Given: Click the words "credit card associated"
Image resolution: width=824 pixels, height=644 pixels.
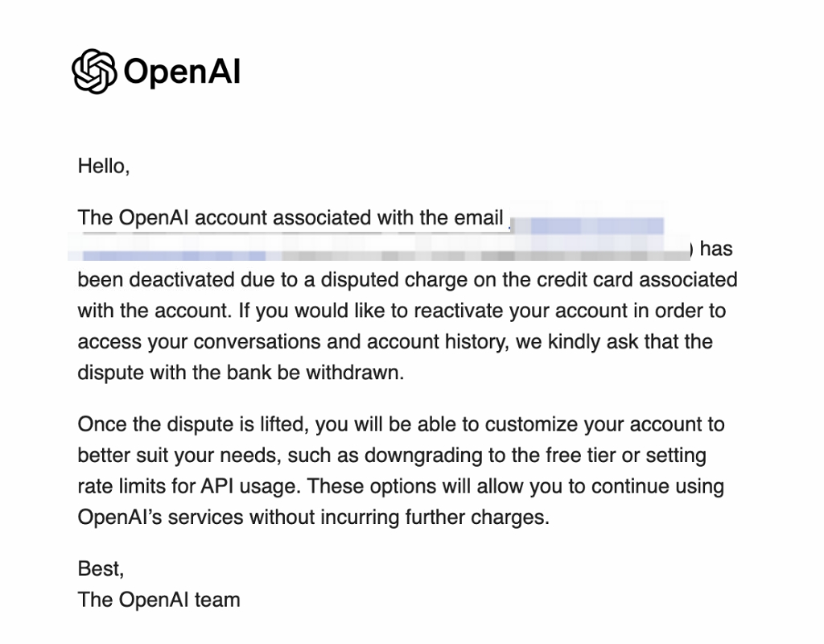Looking at the screenshot, I should [x=637, y=279].
